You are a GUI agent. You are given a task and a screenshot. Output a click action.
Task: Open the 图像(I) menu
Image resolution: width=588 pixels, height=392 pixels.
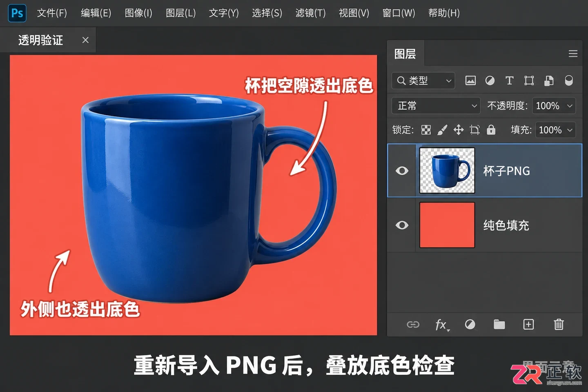[x=138, y=13]
